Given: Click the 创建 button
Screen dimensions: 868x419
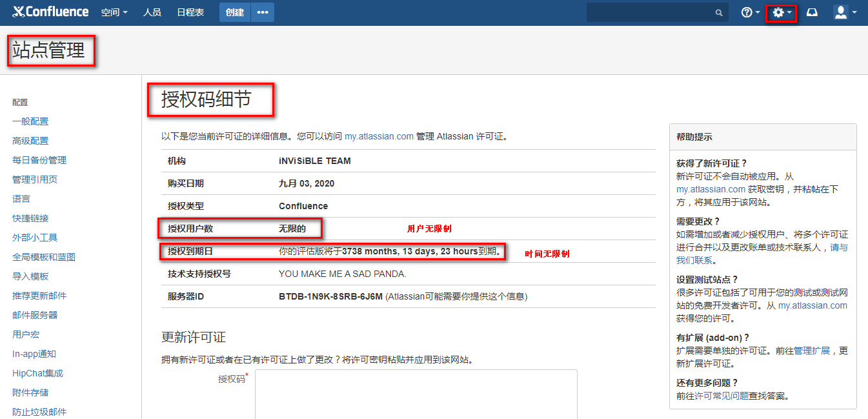Looking at the screenshot, I should [235, 12].
